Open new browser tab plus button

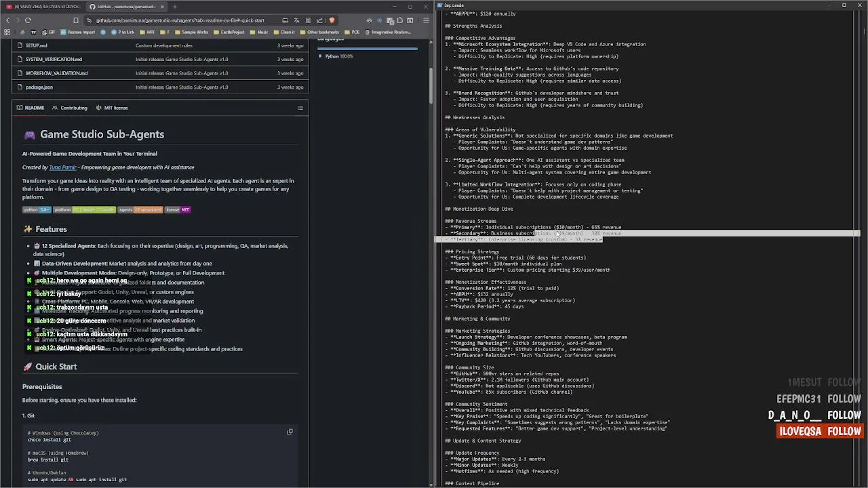coord(175,7)
